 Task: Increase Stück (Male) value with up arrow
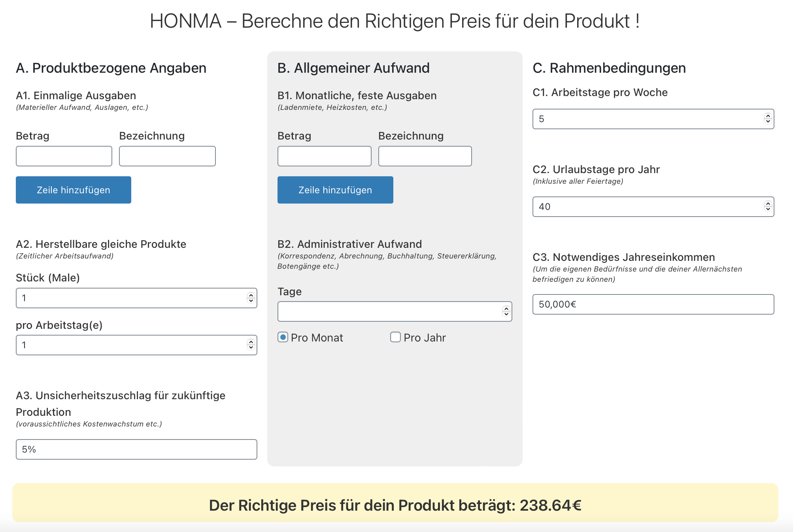pos(251,295)
